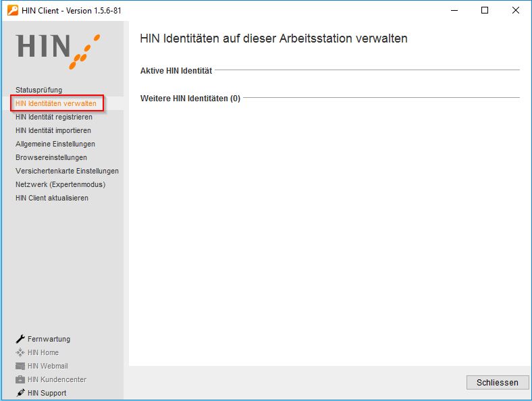Image resolution: width=532 pixels, height=401 pixels.
Task: Go to HIN Identität importieren
Action: click(53, 130)
